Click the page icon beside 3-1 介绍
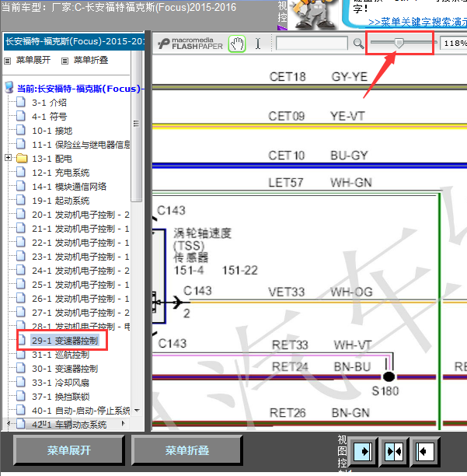 pyautogui.click(x=21, y=102)
